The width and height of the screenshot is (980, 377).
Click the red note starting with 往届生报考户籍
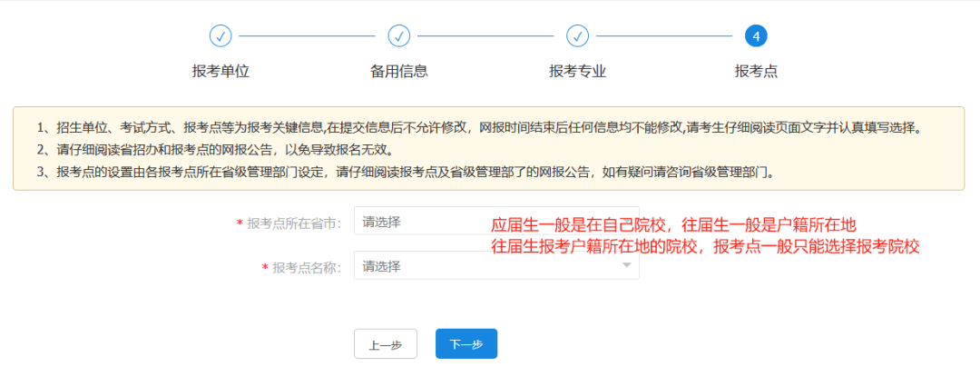pos(706,246)
